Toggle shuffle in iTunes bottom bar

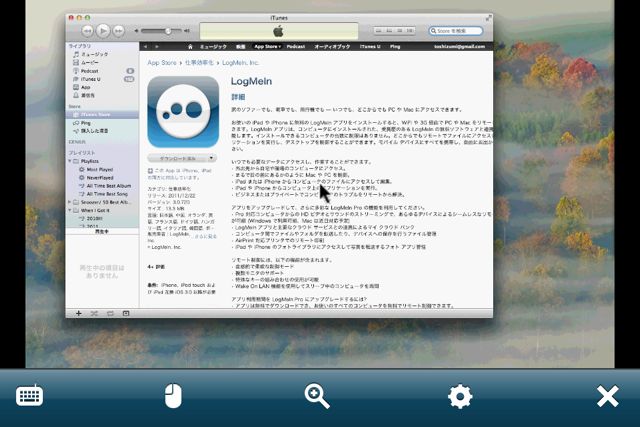pos(94,314)
